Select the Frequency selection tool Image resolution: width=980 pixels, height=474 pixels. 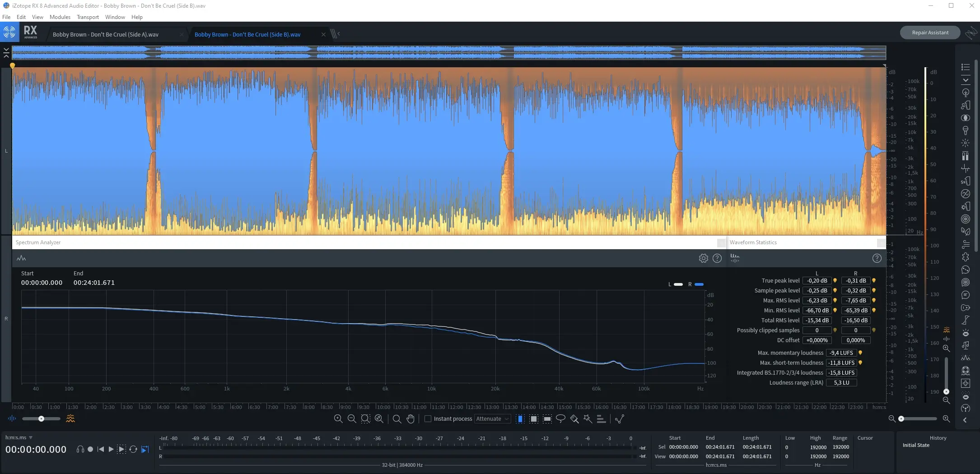pyautogui.click(x=547, y=419)
